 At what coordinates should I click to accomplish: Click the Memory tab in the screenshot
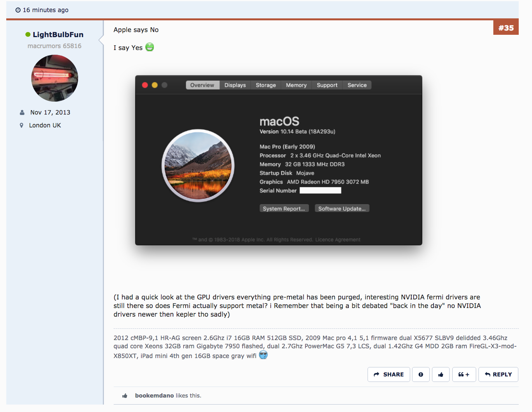296,85
